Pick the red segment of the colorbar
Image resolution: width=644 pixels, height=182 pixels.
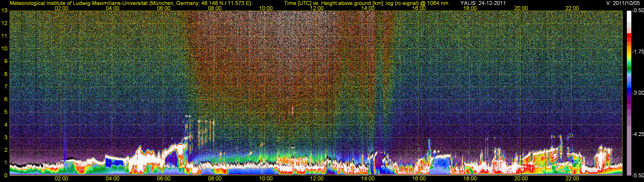pos(629,36)
